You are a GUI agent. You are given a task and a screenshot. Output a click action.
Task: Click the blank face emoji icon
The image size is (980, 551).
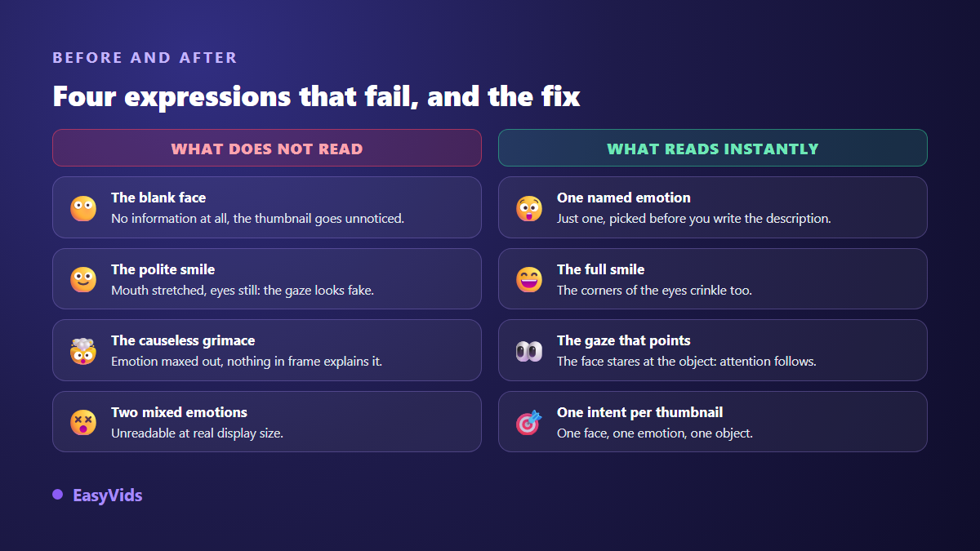83,208
